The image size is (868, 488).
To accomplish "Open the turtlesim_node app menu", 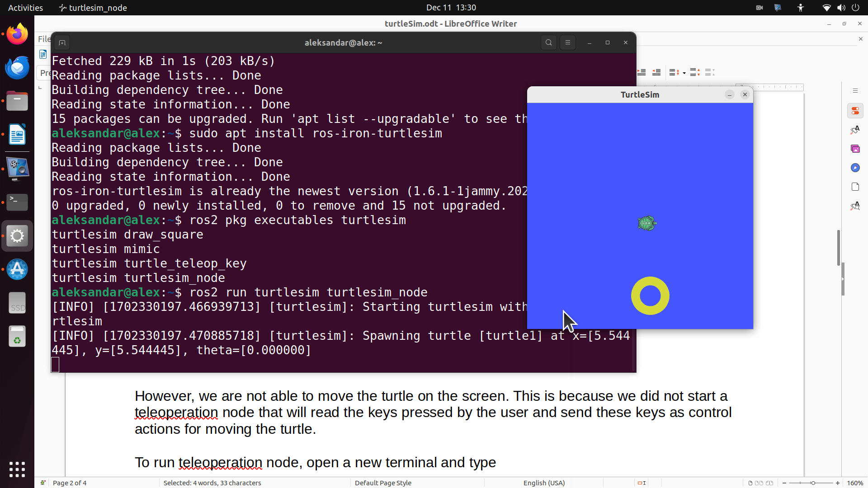I will tap(93, 8).
